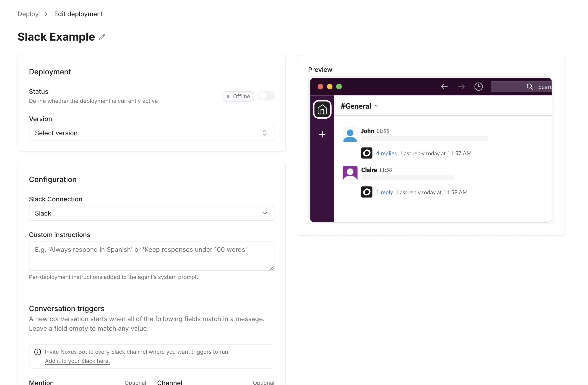Click John's profile avatar
Screen dimensions: 588x385
tap(350, 134)
